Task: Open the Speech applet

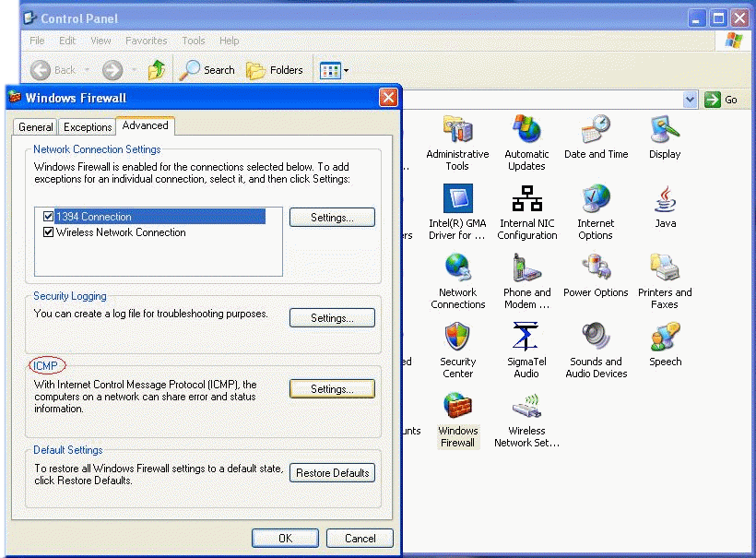Action: click(x=665, y=344)
